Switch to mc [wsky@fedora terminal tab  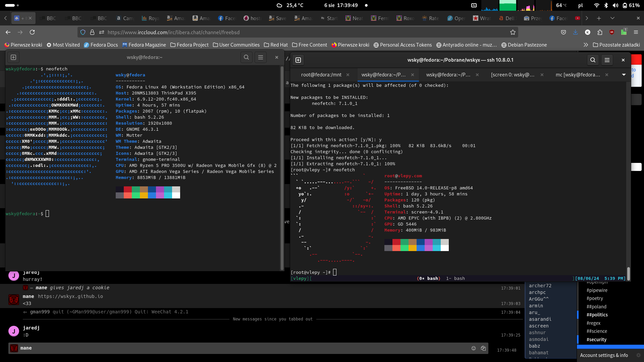[578, 75]
